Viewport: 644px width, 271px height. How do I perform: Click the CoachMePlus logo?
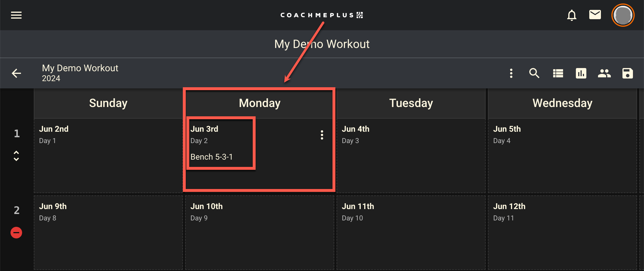pos(321,15)
